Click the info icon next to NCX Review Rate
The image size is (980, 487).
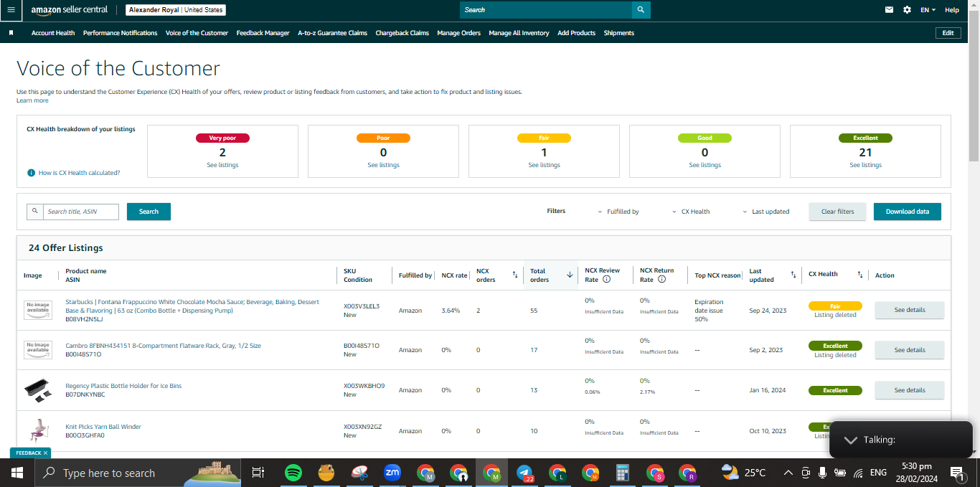607,280
